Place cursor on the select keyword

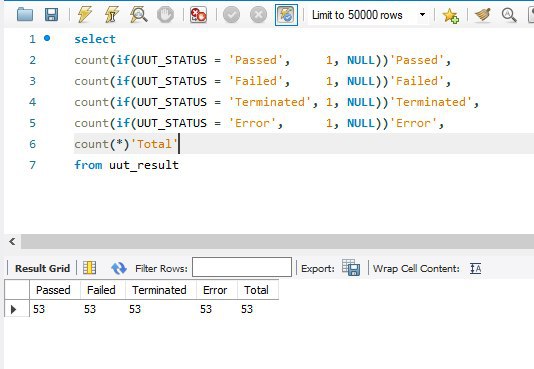tap(95, 39)
